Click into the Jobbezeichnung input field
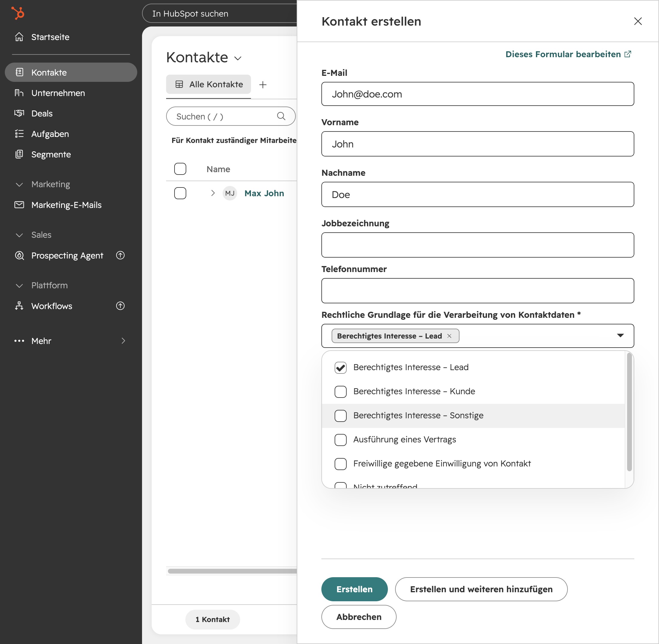 click(477, 245)
